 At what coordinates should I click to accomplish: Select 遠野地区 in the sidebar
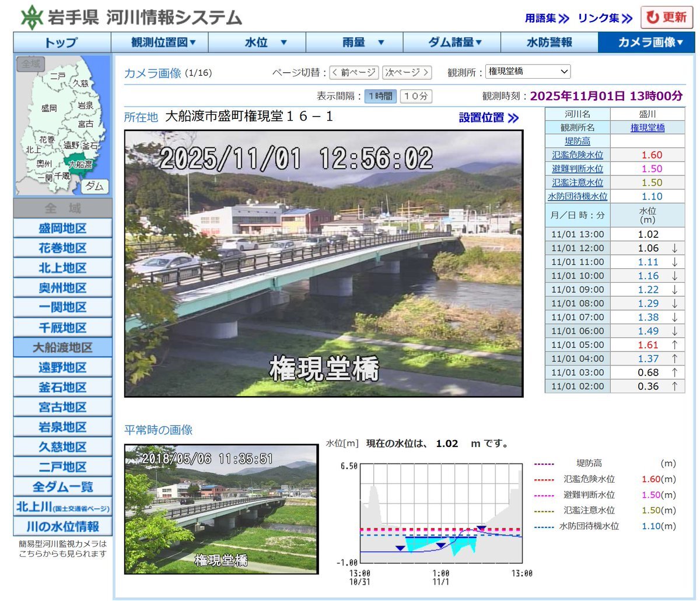(62, 367)
